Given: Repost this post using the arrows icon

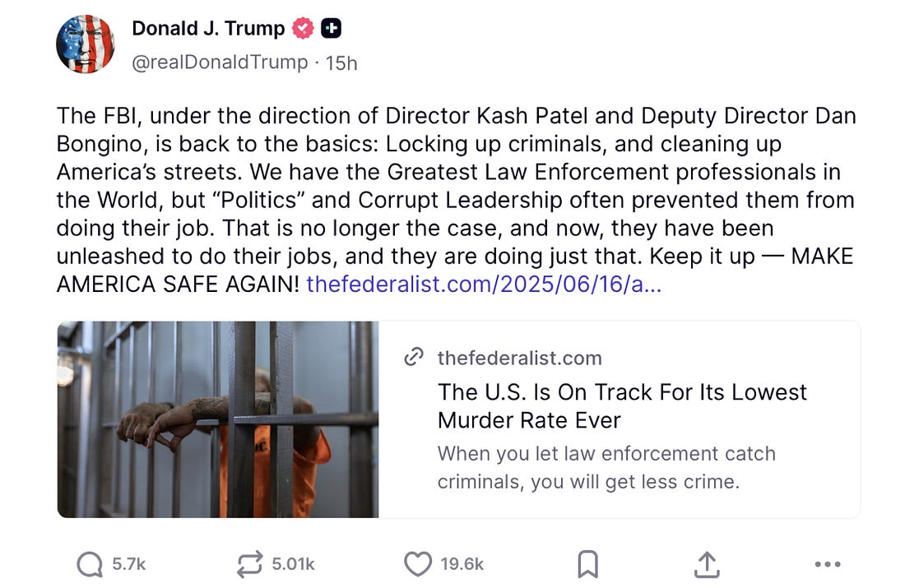Looking at the screenshot, I should (x=248, y=564).
